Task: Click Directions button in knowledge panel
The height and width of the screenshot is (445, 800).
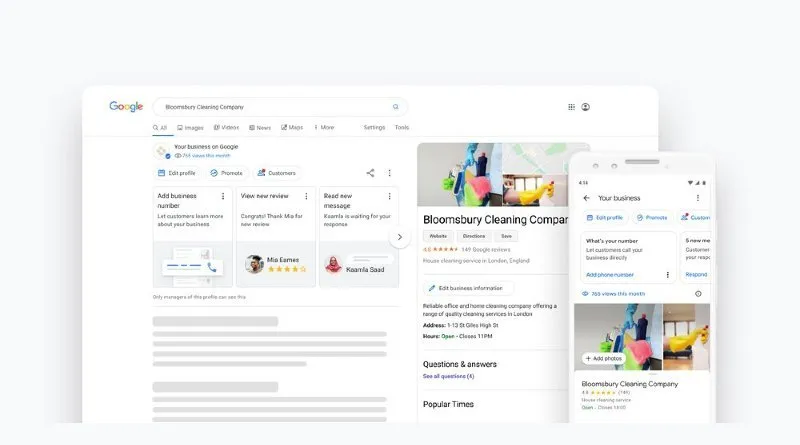Action: 473,236
